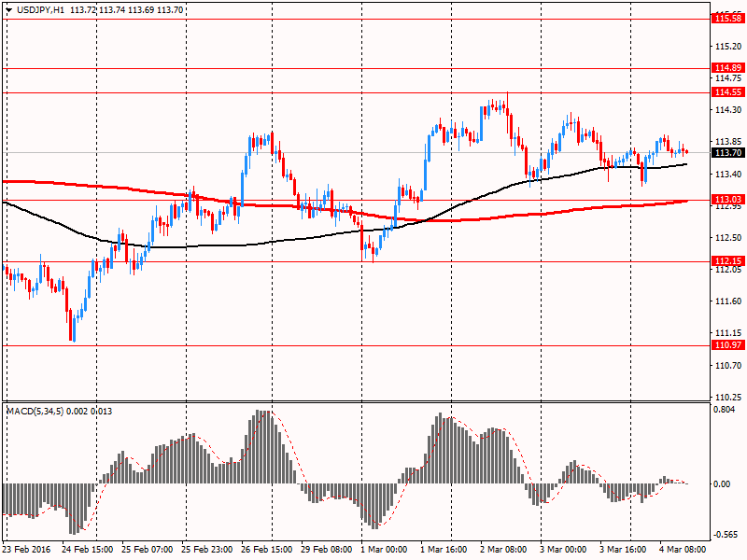
Task: Select the 114.55 horizontal line label
Action: (728, 91)
